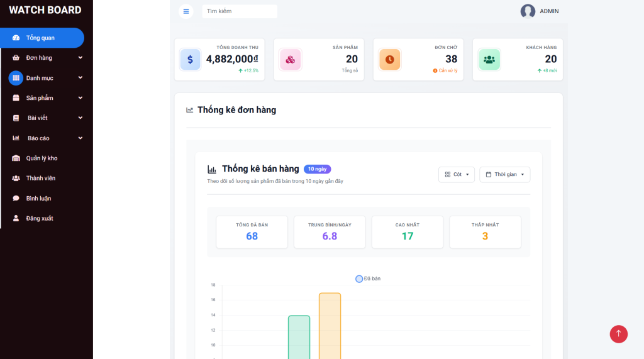Click Đăng xuất to log out
The height and width of the screenshot is (359, 644).
pos(39,219)
